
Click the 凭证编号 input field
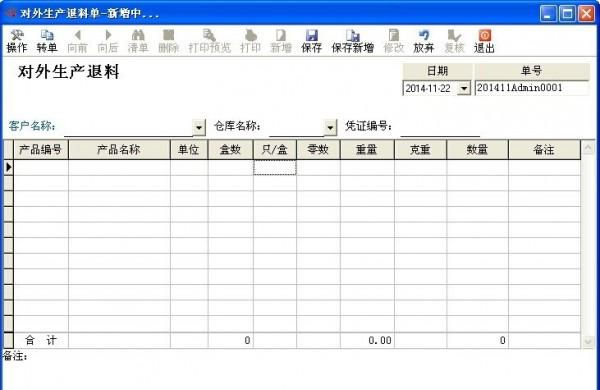[x=440, y=127]
